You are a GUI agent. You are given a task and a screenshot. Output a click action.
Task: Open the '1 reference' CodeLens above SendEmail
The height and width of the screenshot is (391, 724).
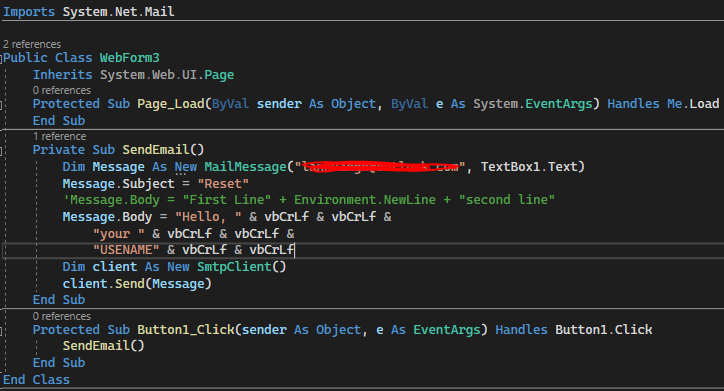pos(60,136)
